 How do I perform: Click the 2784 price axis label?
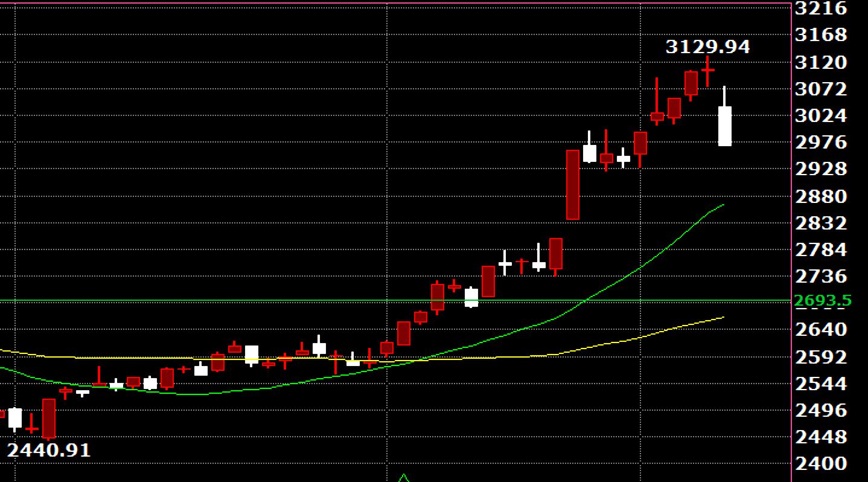click(x=821, y=249)
